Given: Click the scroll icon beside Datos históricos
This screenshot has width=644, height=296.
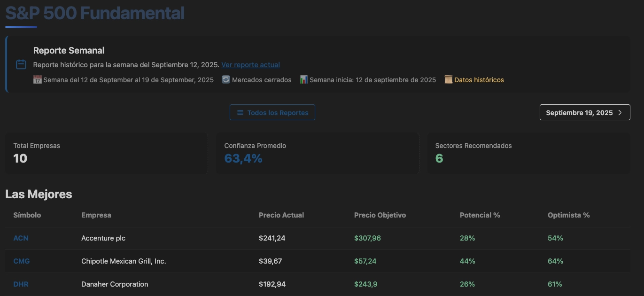Looking at the screenshot, I should pos(449,80).
